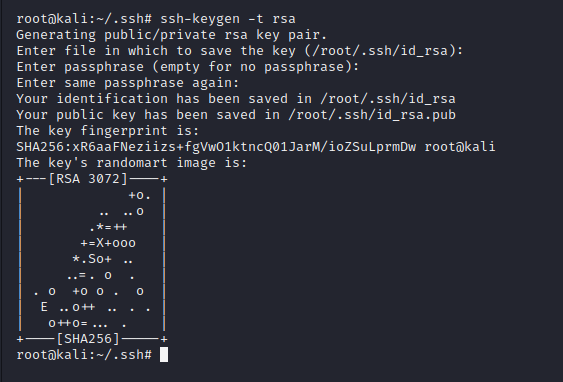Click 'The key fingerprint is:' line
This screenshot has width=563, height=382.
pos(108,131)
